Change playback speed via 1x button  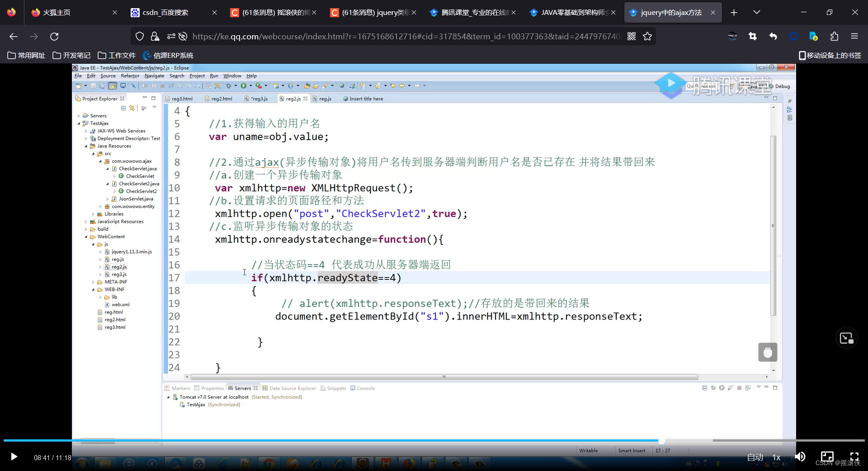pyautogui.click(x=776, y=457)
